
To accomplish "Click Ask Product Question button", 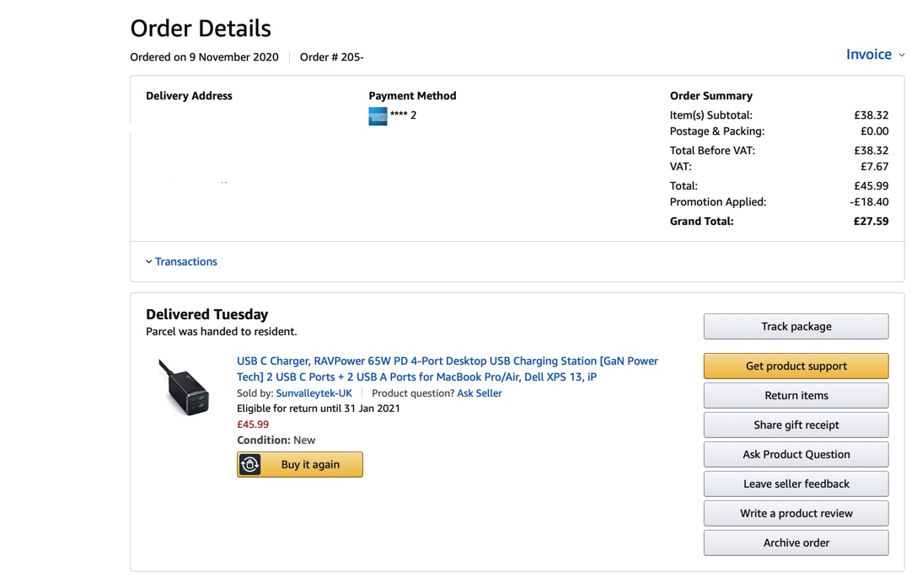I will 796,455.
